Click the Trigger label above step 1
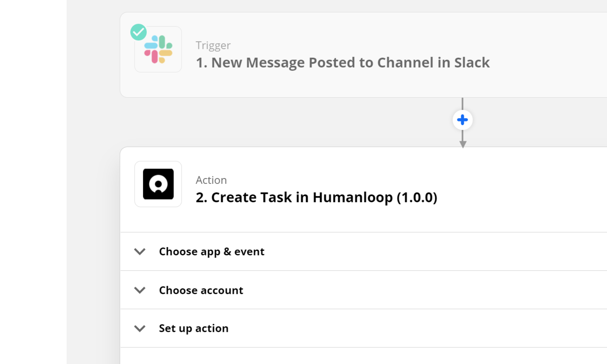 [213, 46]
